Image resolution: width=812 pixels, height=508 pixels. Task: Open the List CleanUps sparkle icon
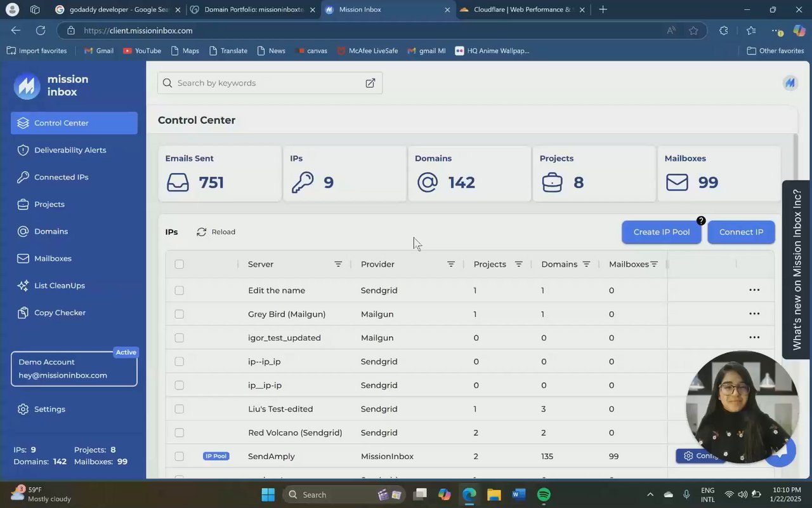pos(23,286)
